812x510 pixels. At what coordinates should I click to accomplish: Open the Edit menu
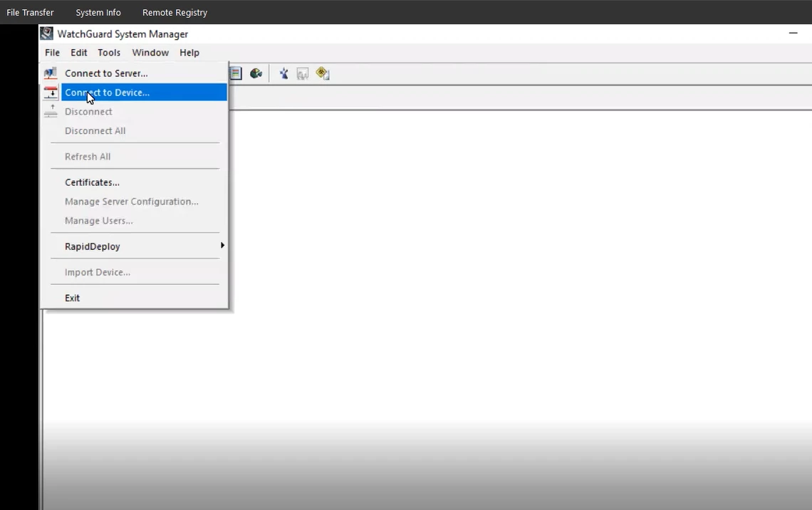(79, 52)
